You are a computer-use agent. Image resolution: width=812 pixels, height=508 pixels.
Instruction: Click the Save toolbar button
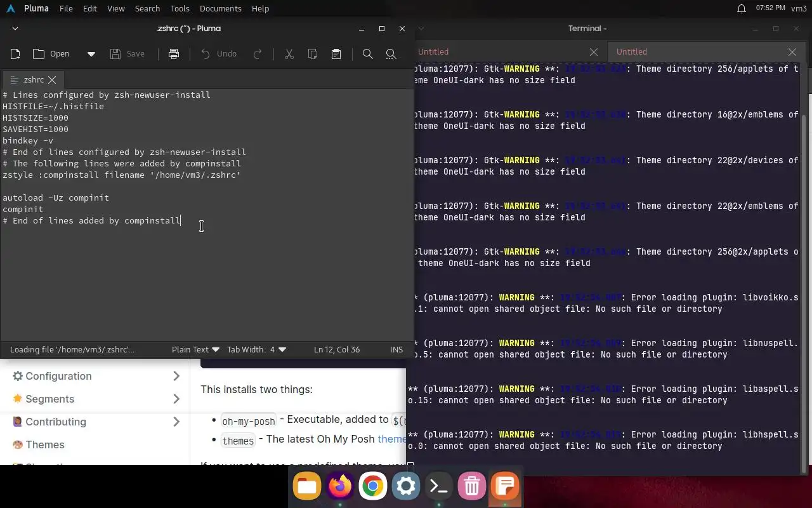click(128, 54)
